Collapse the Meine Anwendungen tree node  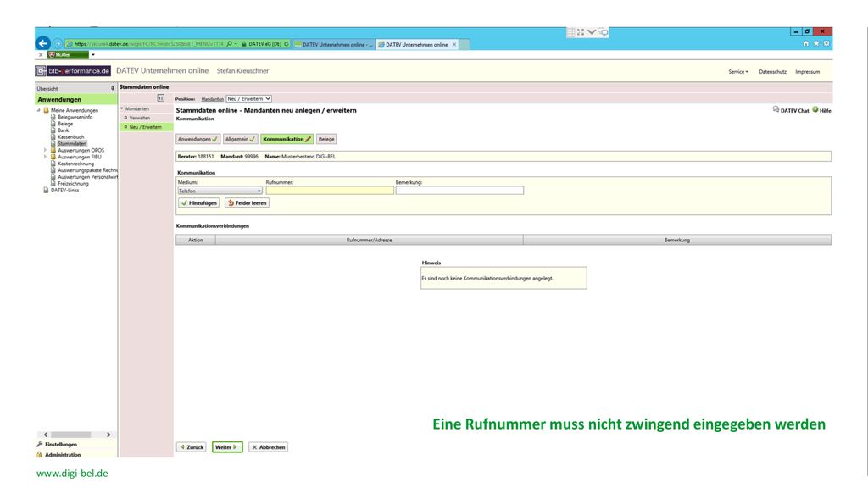coord(39,110)
